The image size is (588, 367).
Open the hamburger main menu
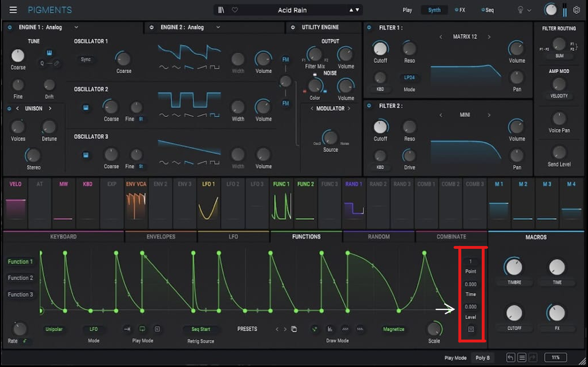(13, 10)
